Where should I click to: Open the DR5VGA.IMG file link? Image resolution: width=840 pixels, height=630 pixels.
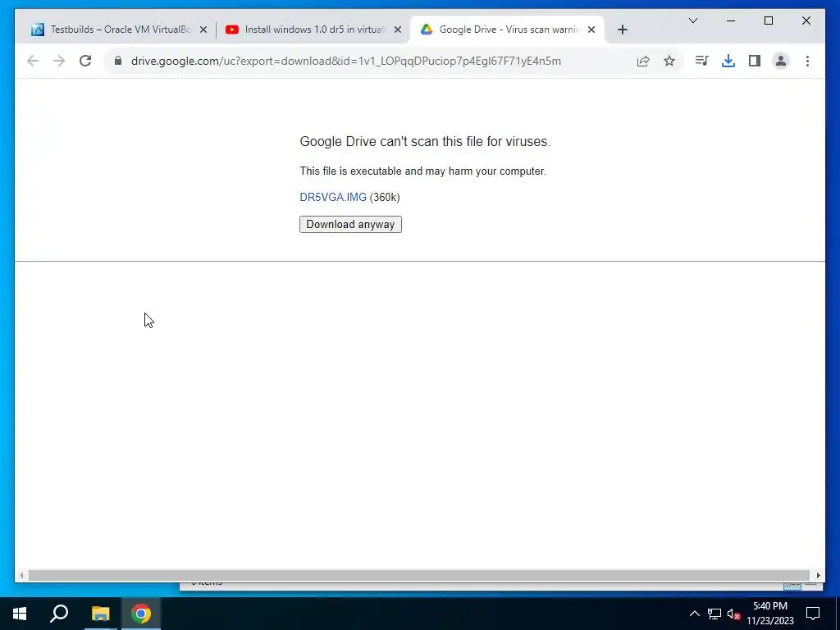coord(333,197)
